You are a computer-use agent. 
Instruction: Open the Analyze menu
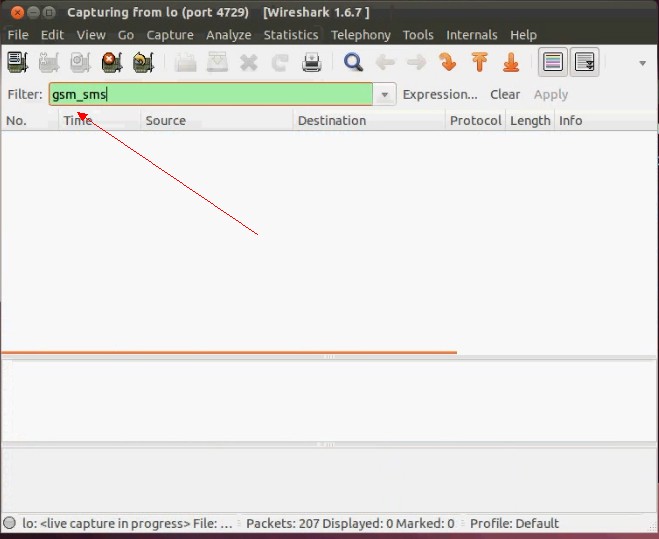229,35
